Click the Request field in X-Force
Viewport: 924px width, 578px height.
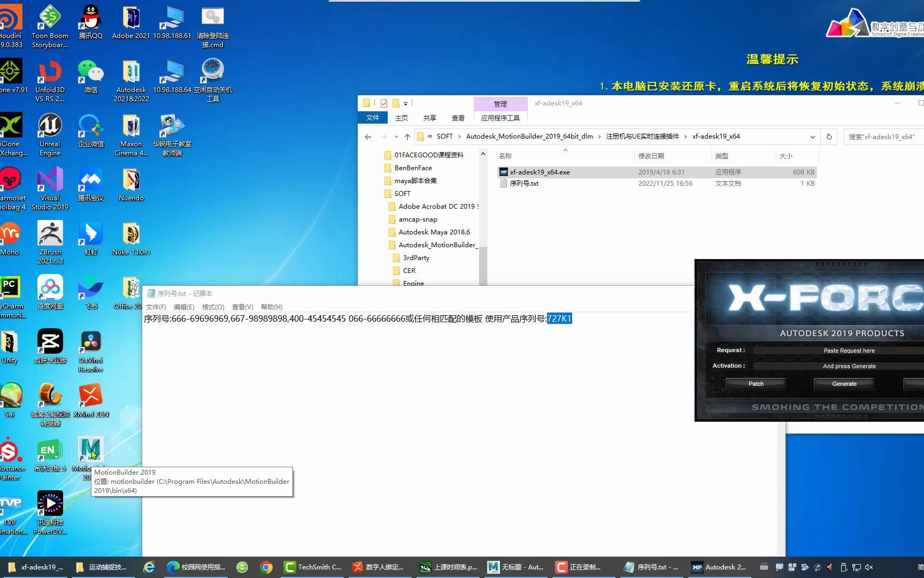click(x=838, y=351)
